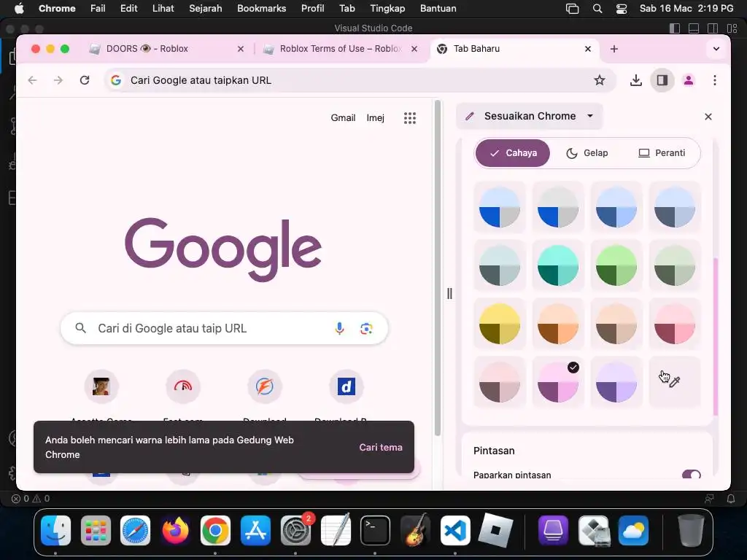Screen dimensions: 747x560
Task: Bookmark this tab with the star icon
Action: [600, 80]
